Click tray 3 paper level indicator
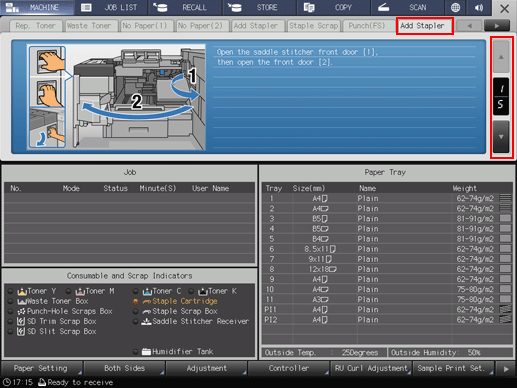This screenshot has height=388, width=517. (505, 218)
